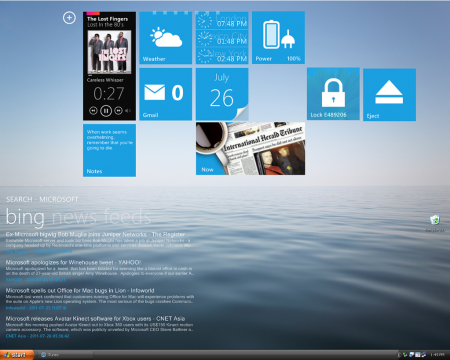Viewport: 450px width, 360px height.
Task: Click the CNET Asia source date line
Action: tap(38, 336)
